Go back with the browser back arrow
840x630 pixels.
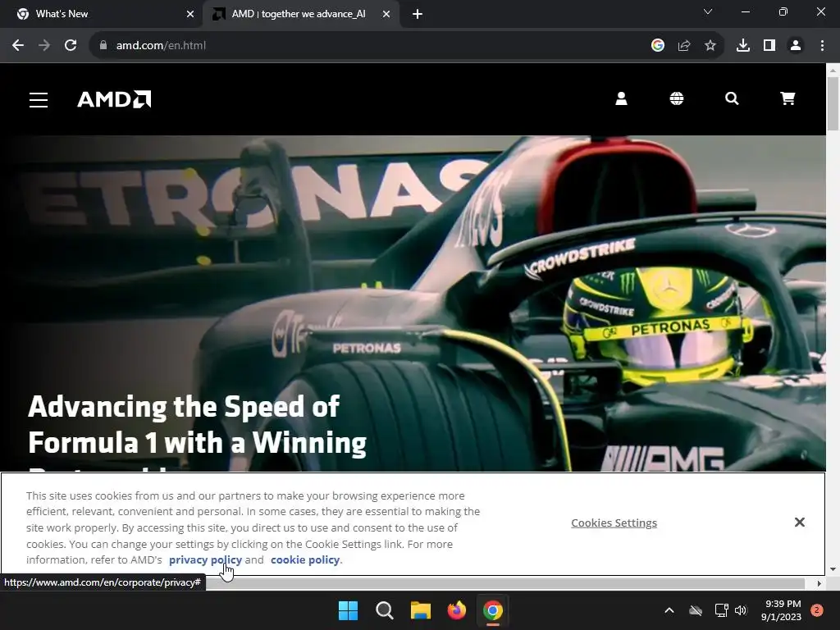[x=18, y=46]
